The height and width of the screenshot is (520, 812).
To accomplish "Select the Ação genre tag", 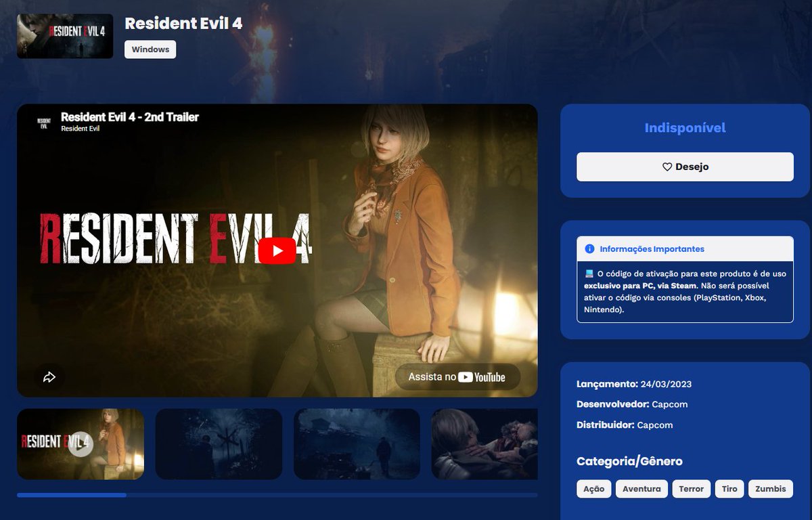I will [x=594, y=489].
